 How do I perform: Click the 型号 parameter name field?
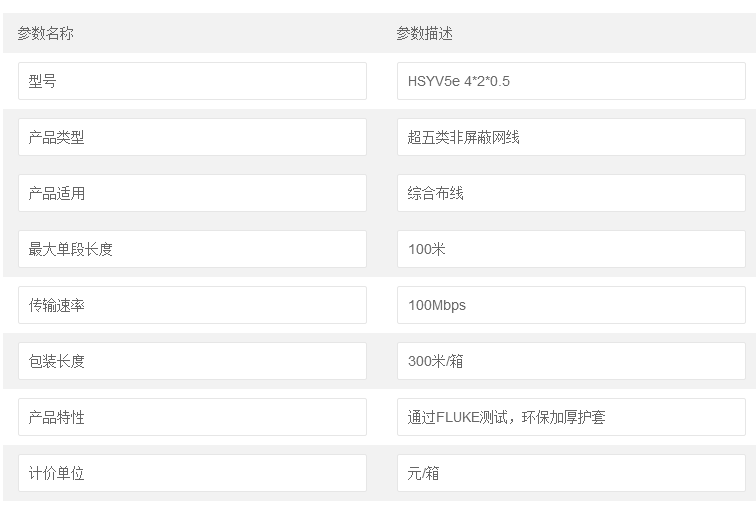192,81
